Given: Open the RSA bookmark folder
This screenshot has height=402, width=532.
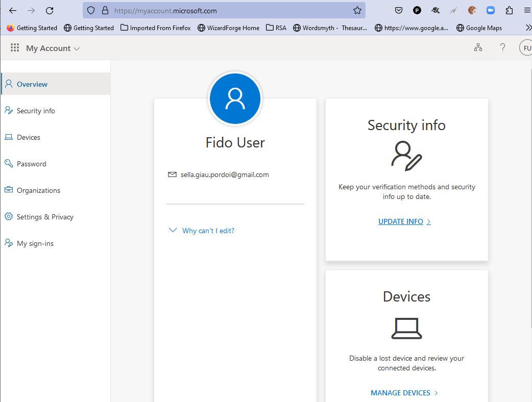Looking at the screenshot, I should pos(276,28).
